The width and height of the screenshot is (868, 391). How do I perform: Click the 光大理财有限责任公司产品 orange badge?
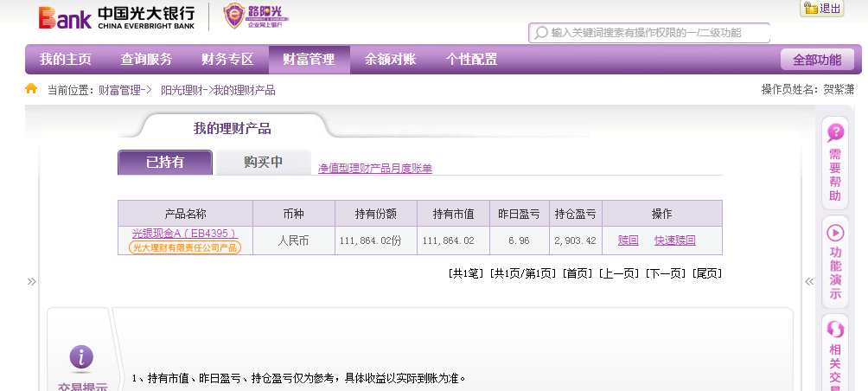[185, 247]
